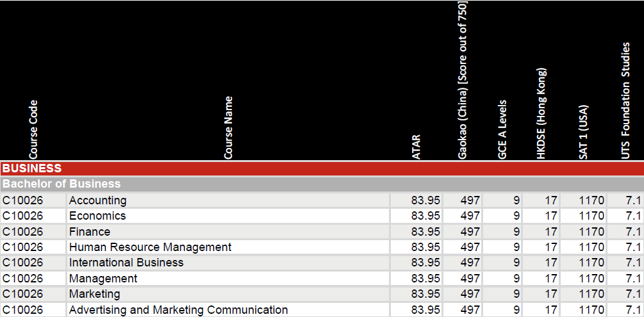Select the Finance course name cell
The height and width of the screenshot is (317, 644).
click(90, 232)
